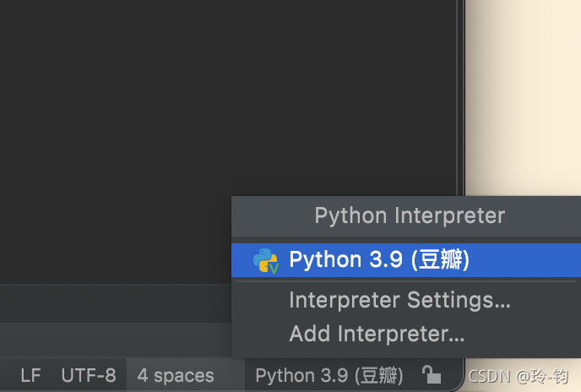
Task: Click the CSDN @玲-钧 watermark text
Action: coord(519,375)
